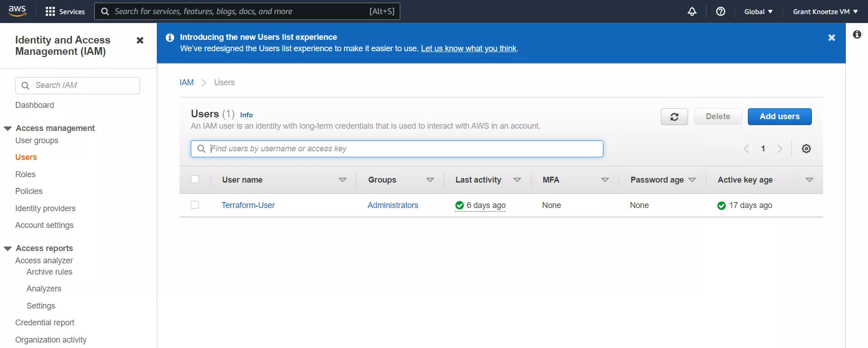Click the Info link beside Users heading
This screenshot has height=348, width=868.
pyautogui.click(x=246, y=115)
